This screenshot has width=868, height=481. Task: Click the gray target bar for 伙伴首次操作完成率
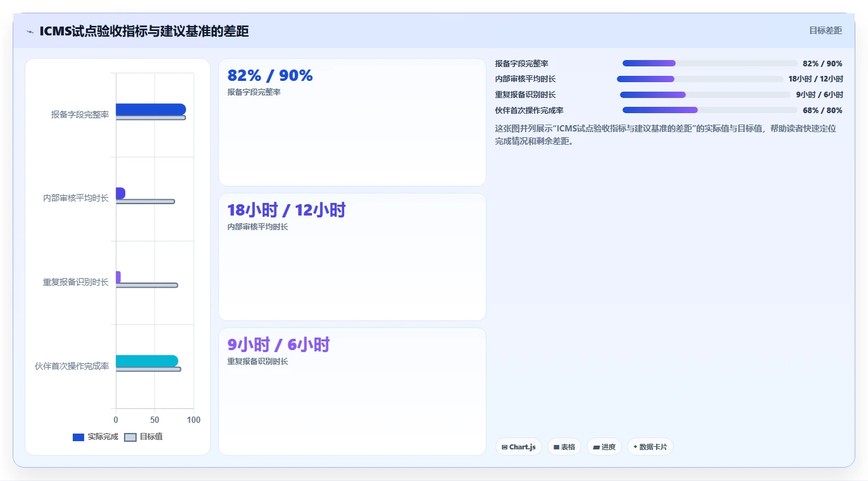148,369
